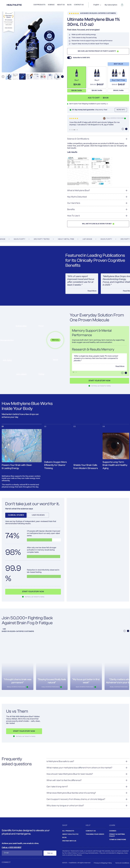The width and height of the screenshot is (130, 868).
Task: Open OUR PRODUCTS menu
Action: 39,5
